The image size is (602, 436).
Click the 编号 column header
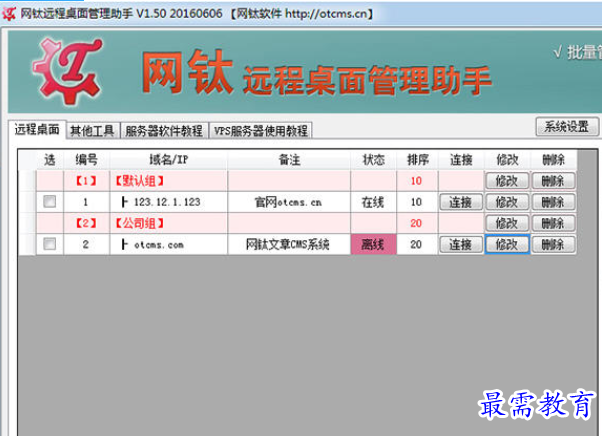(87, 160)
